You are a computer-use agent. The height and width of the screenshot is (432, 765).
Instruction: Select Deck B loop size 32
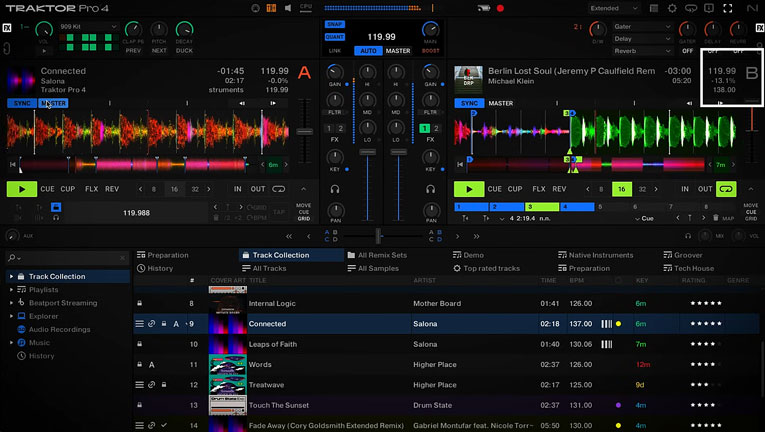tap(642, 189)
